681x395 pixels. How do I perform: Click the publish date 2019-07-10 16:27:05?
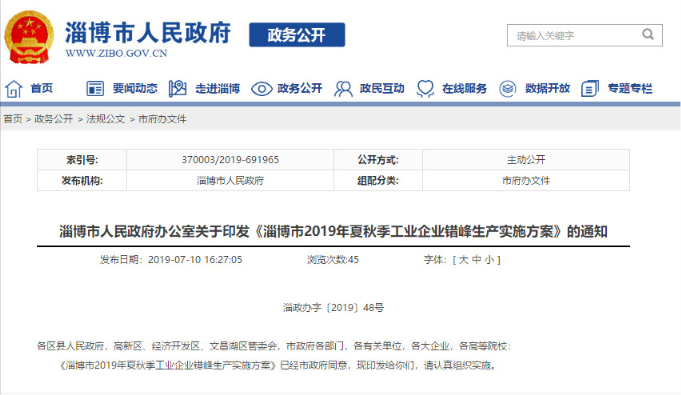(x=195, y=260)
